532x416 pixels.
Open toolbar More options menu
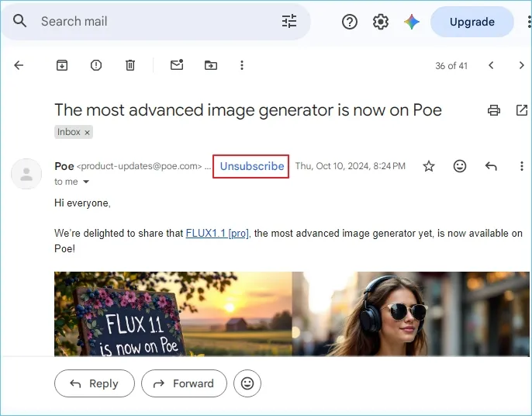click(x=242, y=65)
